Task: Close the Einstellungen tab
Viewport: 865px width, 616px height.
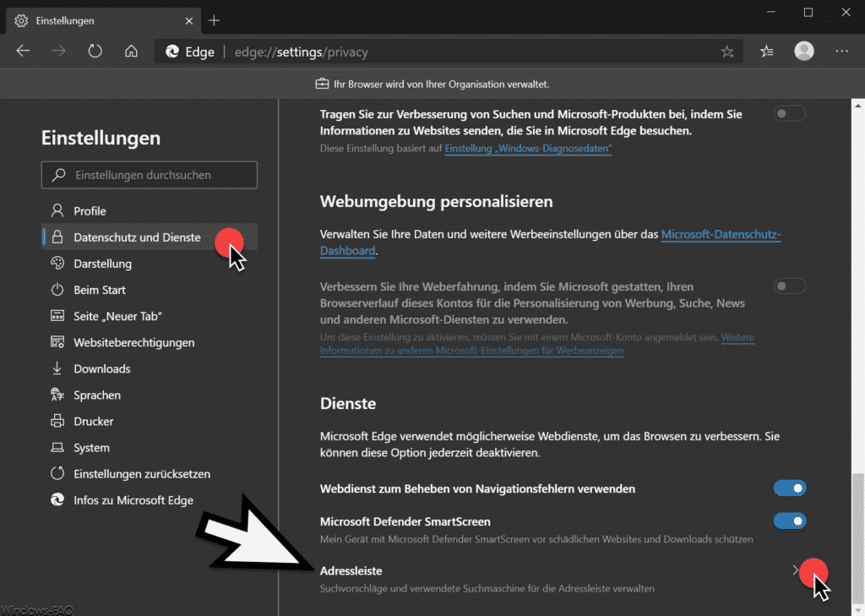Action: coord(188,21)
